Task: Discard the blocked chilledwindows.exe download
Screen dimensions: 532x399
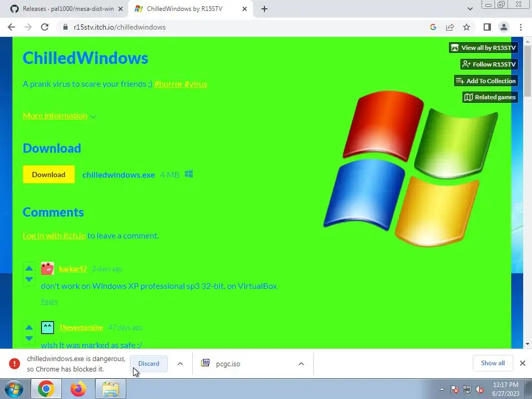Action: (149, 363)
